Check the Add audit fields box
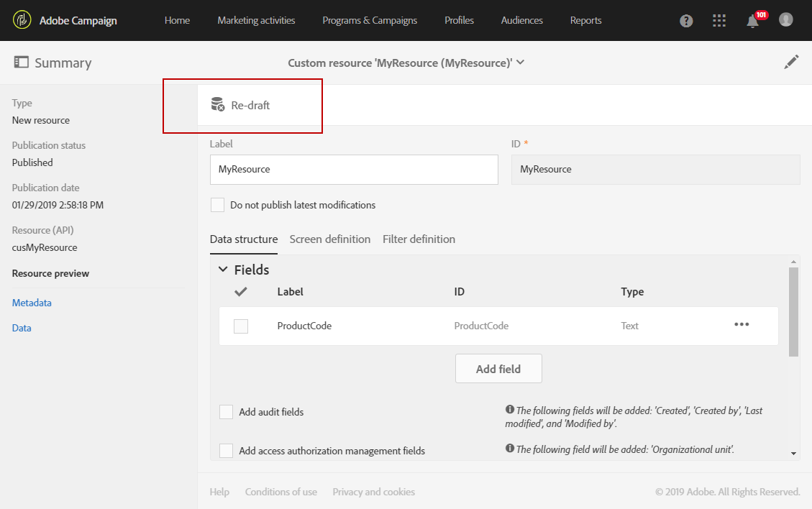Viewport: 812px width, 509px height. pyautogui.click(x=227, y=412)
